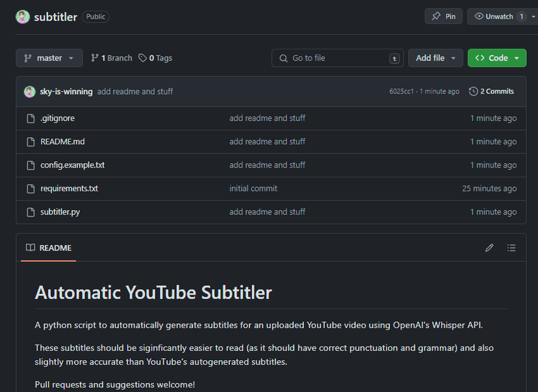Open commit message on config.example.txt row
The height and width of the screenshot is (392, 538).
click(267, 165)
